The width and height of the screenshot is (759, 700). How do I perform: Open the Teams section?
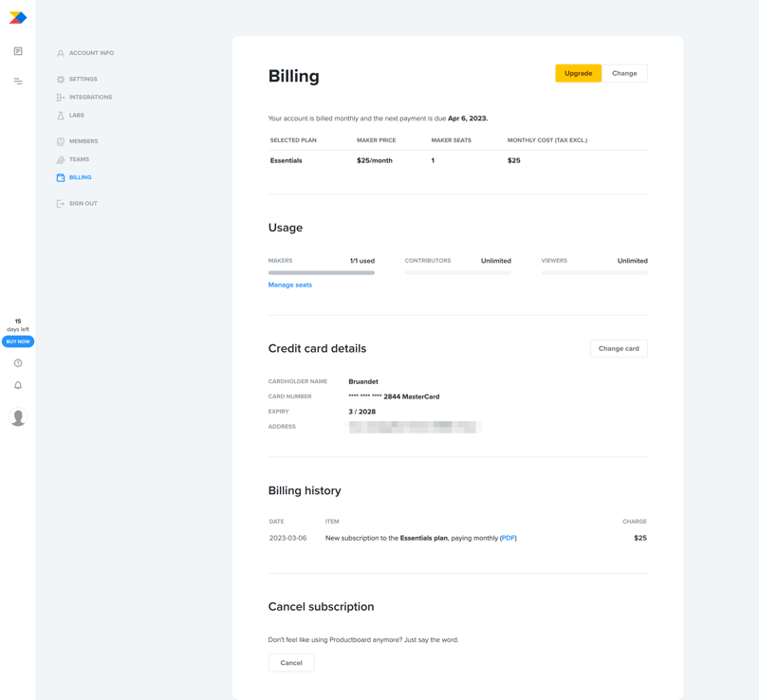pos(82,158)
